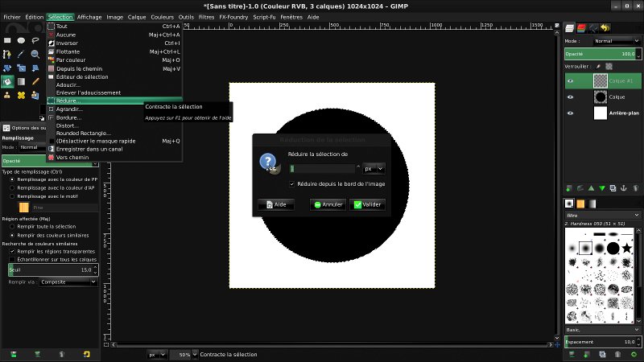Enable Échantillonner sur tous les calques
The height and width of the screenshot is (362, 644).
click(12, 259)
